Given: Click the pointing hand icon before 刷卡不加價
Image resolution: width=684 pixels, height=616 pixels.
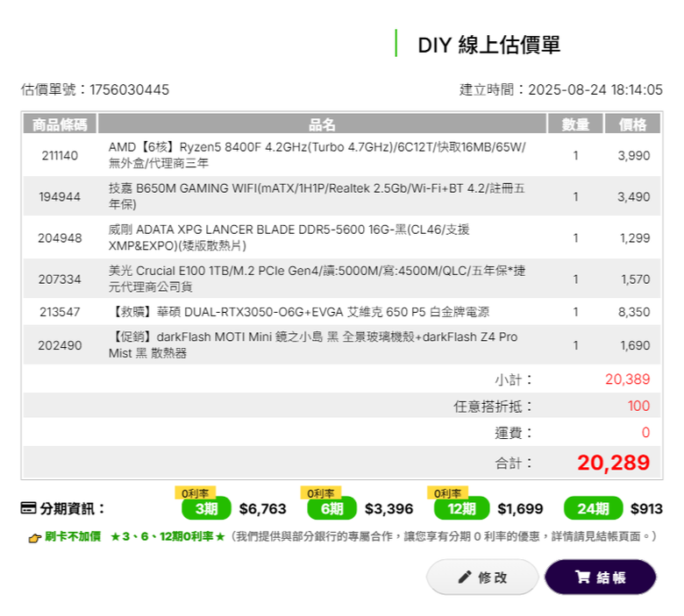Looking at the screenshot, I should coord(34,537).
